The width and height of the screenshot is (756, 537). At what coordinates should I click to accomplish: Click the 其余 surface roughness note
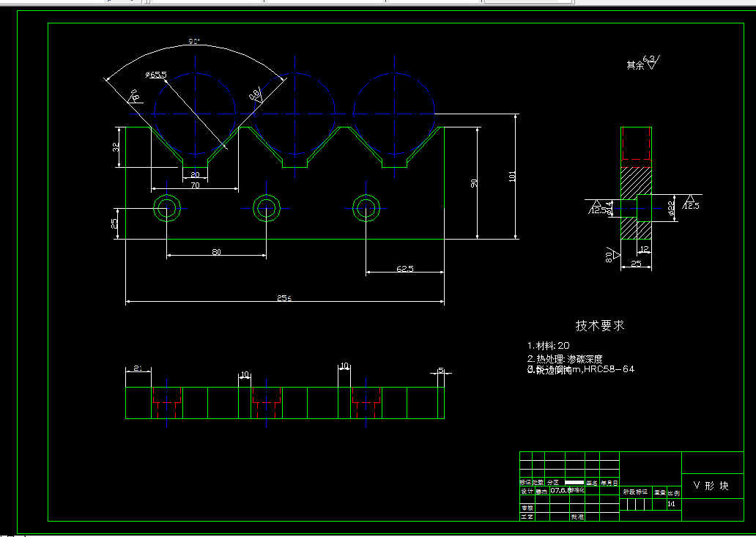[642, 63]
